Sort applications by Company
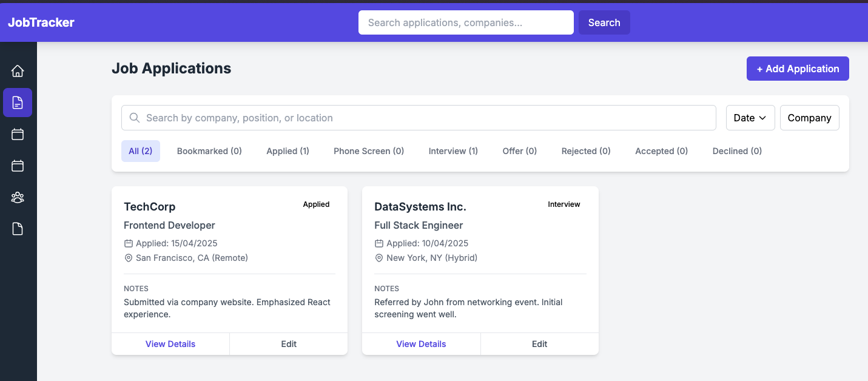Screen dimensions: 868x381 (x=809, y=118)
